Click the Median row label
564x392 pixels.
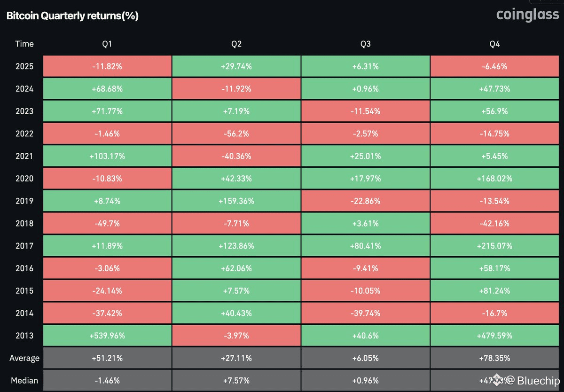point(24,380)
